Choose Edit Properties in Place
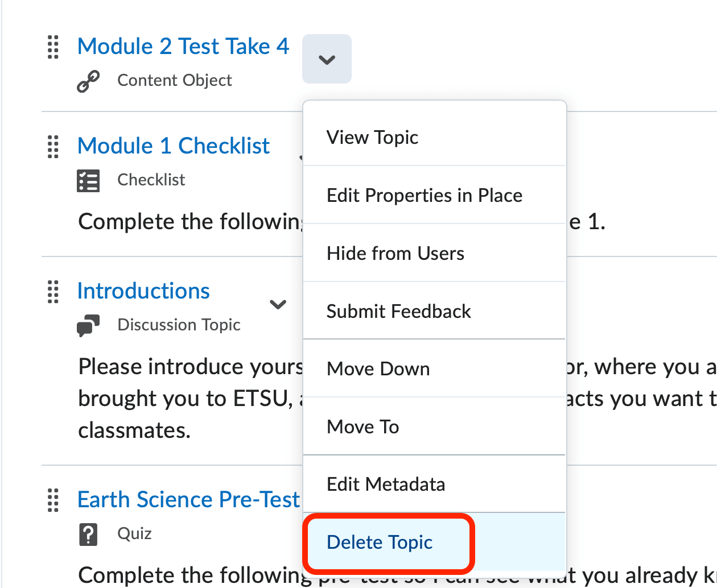717x588 pixels. pyautogui.click(x=425, y=195)
